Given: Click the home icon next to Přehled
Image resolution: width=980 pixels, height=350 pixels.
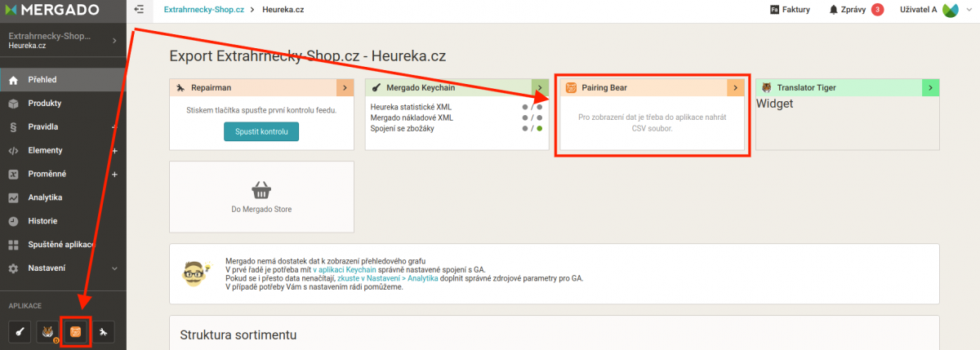Looking at the screenshot, I should click(13, 80).
